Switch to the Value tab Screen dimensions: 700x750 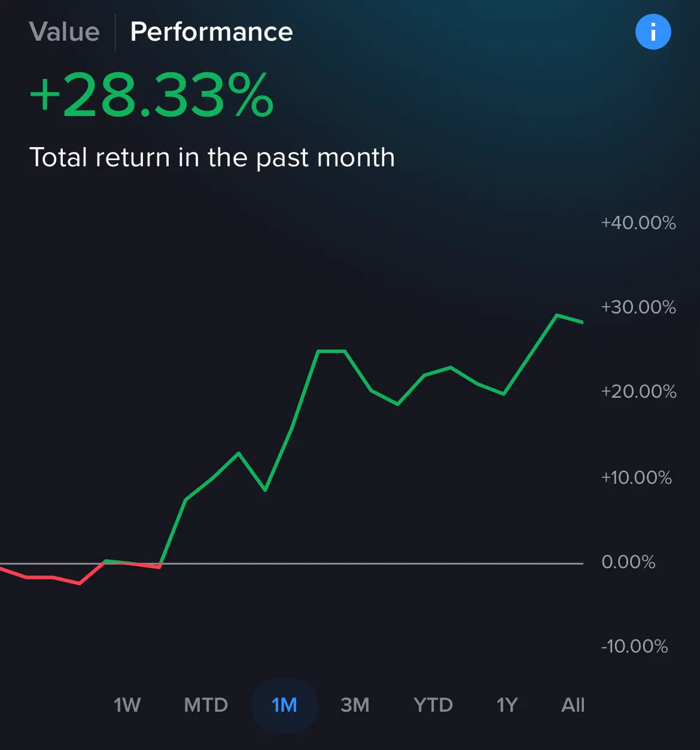65,32
